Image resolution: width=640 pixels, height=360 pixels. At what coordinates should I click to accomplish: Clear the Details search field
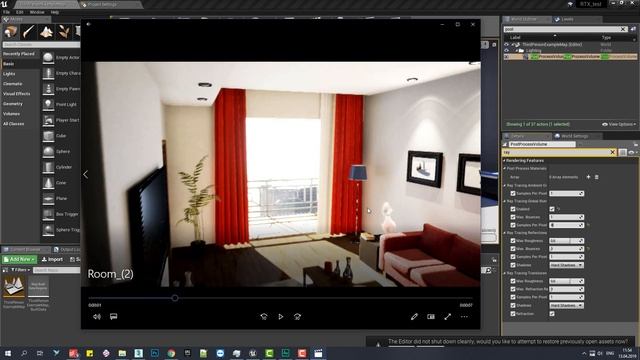(x=612, y=152)
